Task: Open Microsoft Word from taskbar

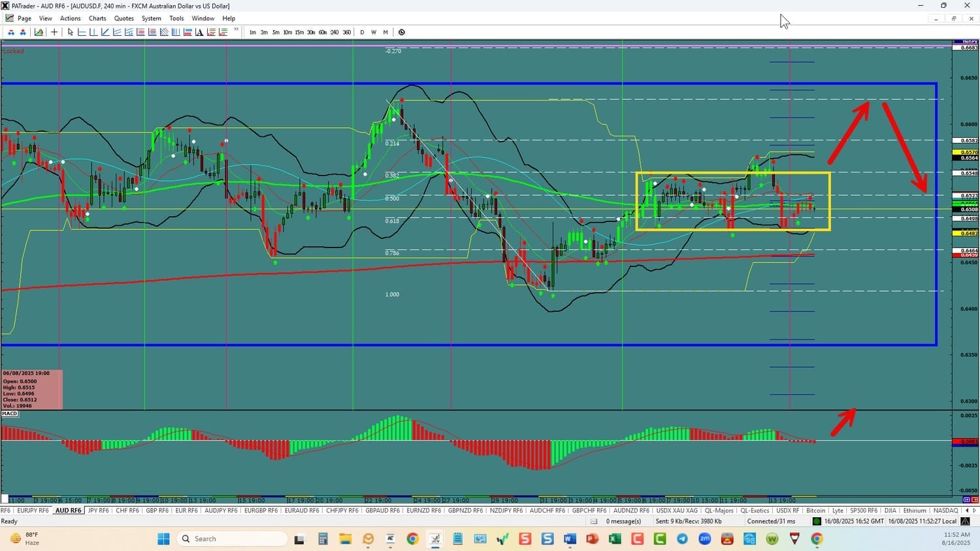Action: click(570, 539)
